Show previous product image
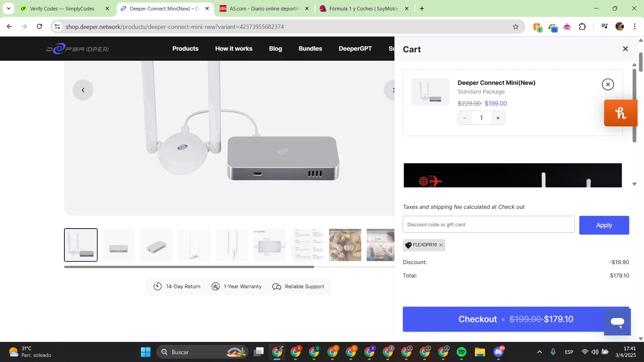 83,90
